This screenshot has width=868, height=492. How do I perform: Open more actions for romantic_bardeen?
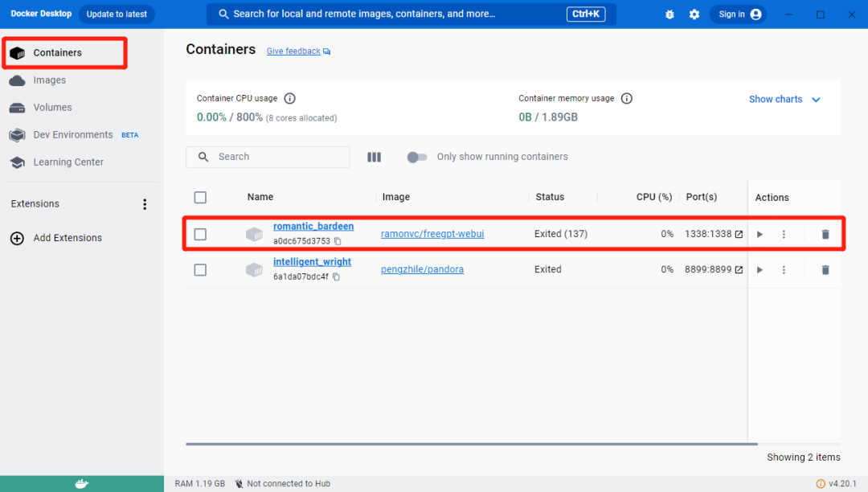point(784,234)
